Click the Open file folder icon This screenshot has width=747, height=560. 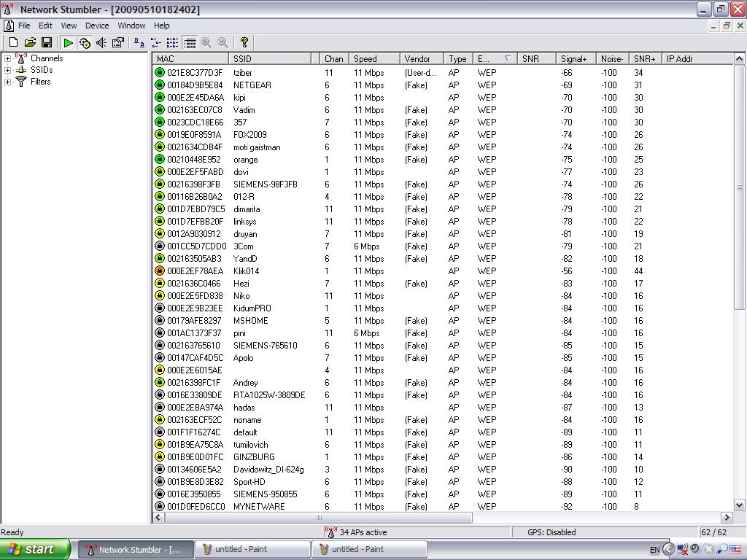[x=30, y=43]
